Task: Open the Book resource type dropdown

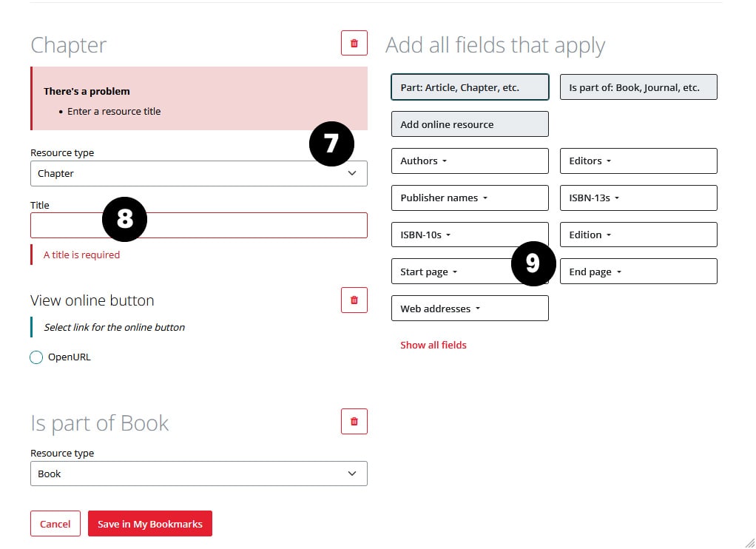Action: point(198,474)
